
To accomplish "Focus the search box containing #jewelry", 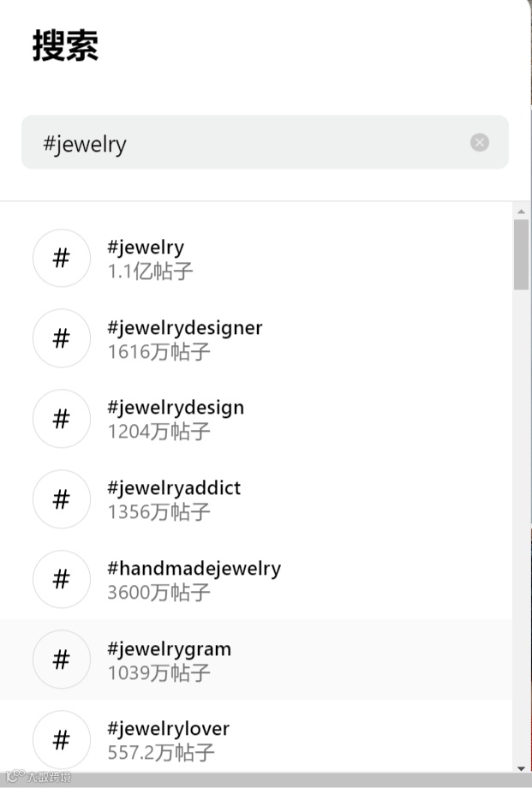I will click(248, 143).
